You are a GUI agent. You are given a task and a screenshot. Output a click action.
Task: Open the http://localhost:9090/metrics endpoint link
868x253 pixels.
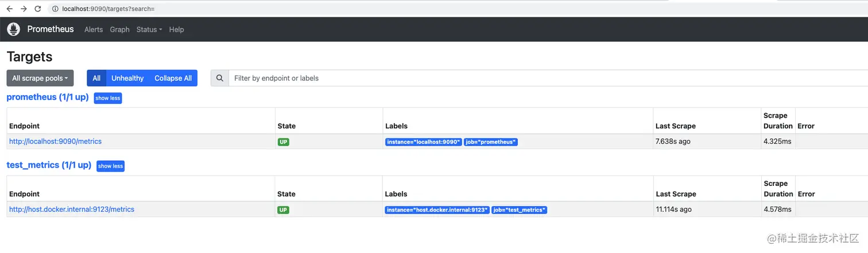coord(55,141)
